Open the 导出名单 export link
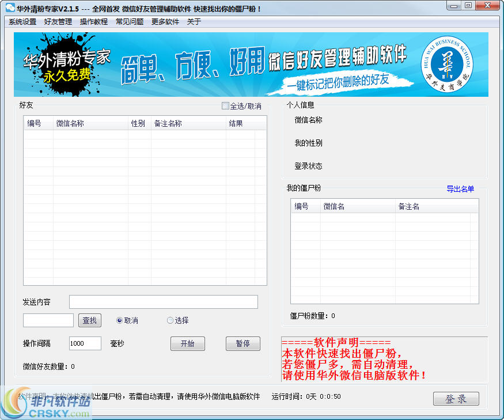This screenshot has width=504, height=420. (461, 189)
